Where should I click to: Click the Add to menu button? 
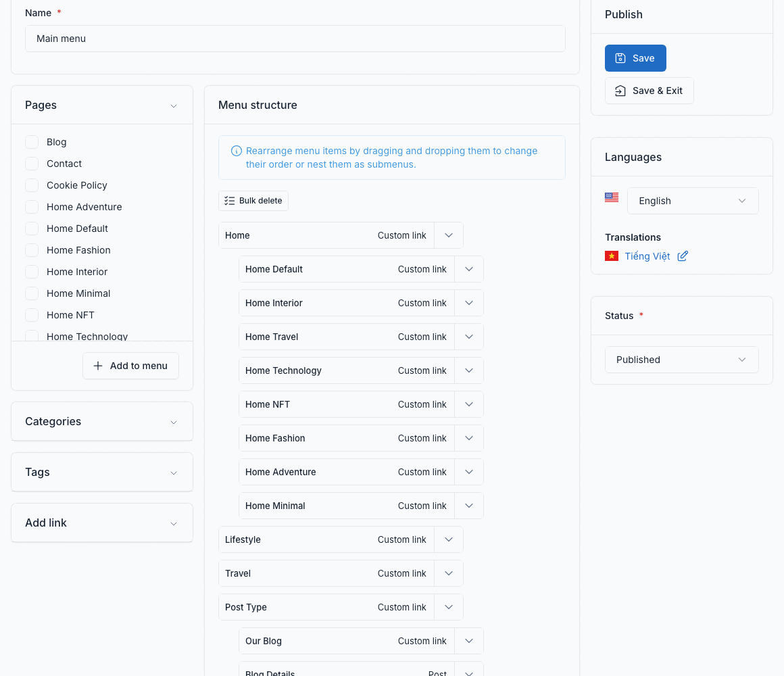pyautogui.click(x=130, y=366)
